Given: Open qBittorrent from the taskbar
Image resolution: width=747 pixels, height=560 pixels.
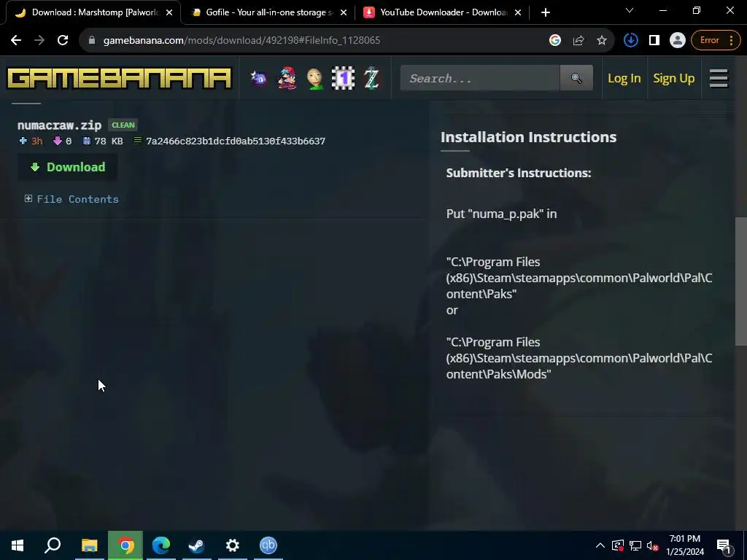Looking at the screenshot, I should (x=268, y=545).
